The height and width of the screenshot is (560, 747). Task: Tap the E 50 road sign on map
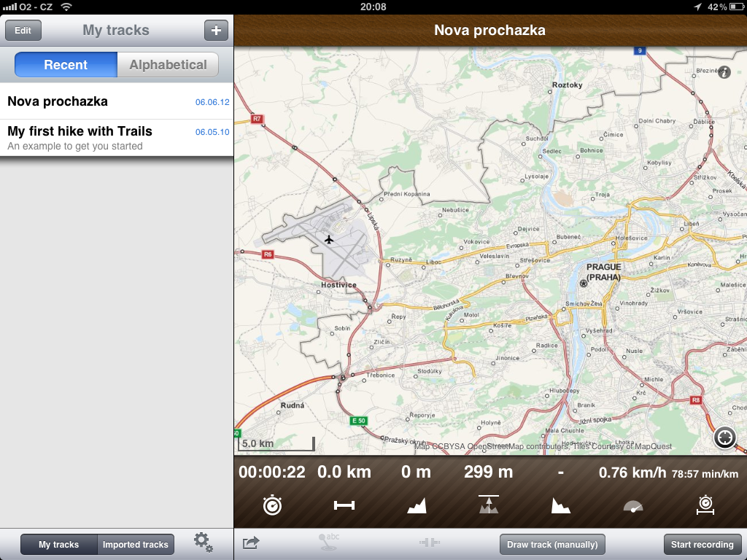(x=359, y=421)
